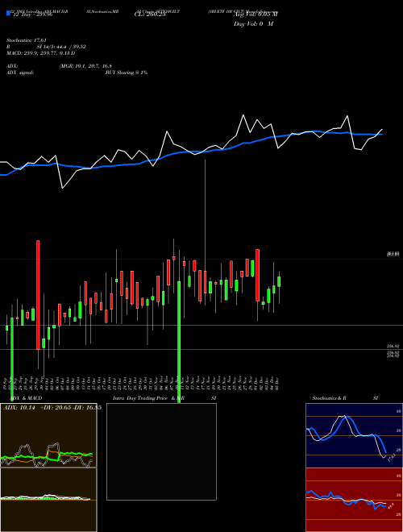
Task: Click the 'Day Vol: 0 M' value
Action: 253,24
